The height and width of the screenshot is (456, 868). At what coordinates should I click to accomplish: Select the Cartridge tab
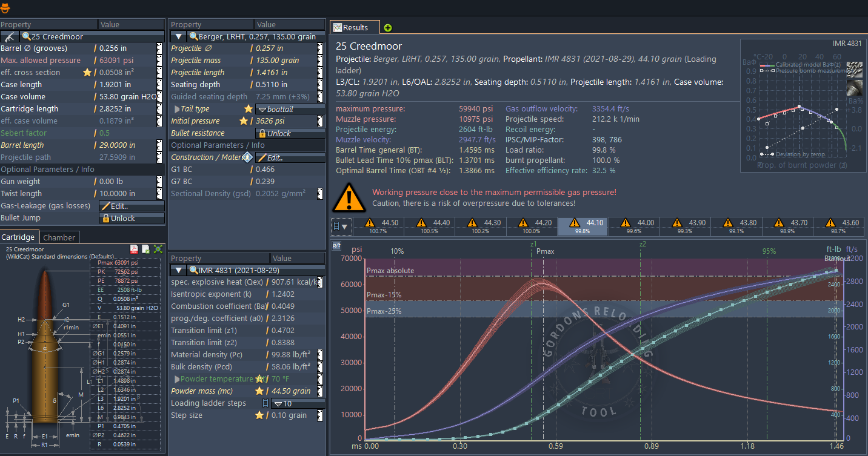(x=19, y=237)
